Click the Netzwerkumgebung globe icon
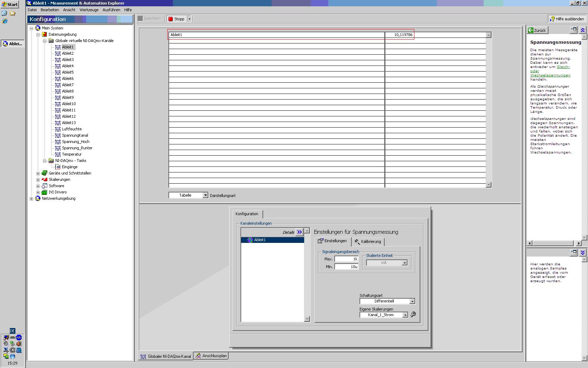Screen dimensions: 588x368 (x=38, y=198)
